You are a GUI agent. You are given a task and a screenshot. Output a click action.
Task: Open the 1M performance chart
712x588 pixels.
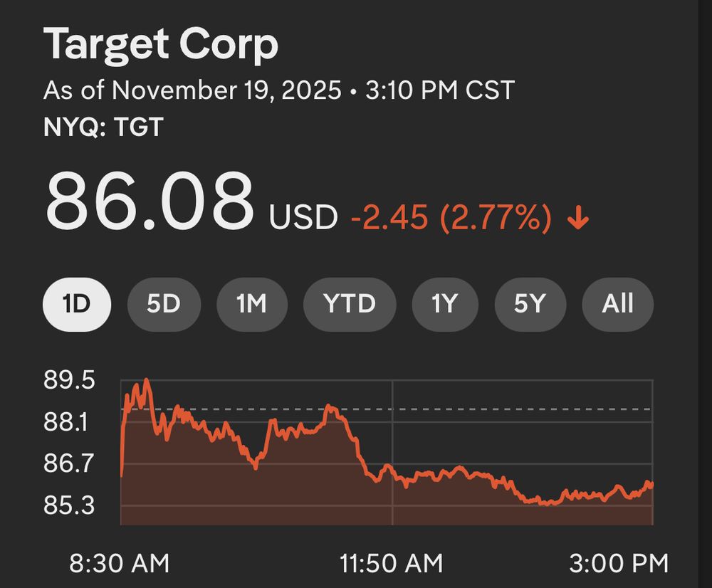(252, 303)
